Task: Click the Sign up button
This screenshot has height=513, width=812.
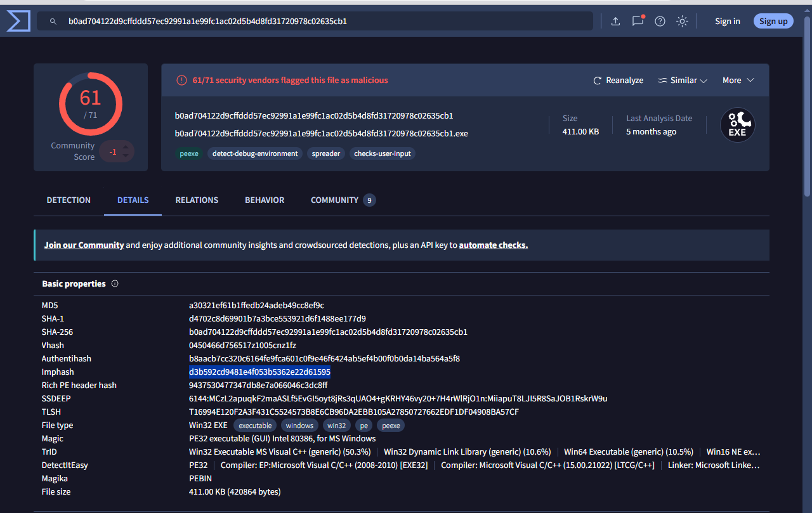Action: click(773, 21)
